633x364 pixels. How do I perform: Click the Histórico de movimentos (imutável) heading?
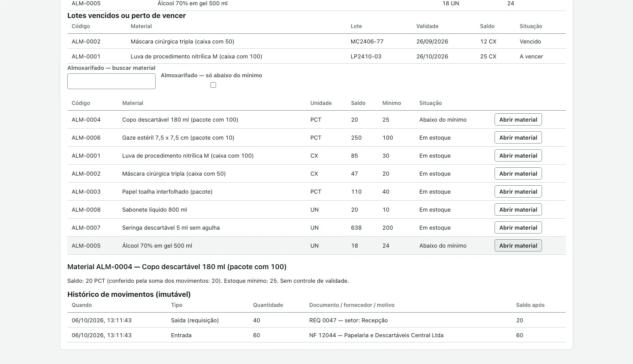tap(129, 295)
